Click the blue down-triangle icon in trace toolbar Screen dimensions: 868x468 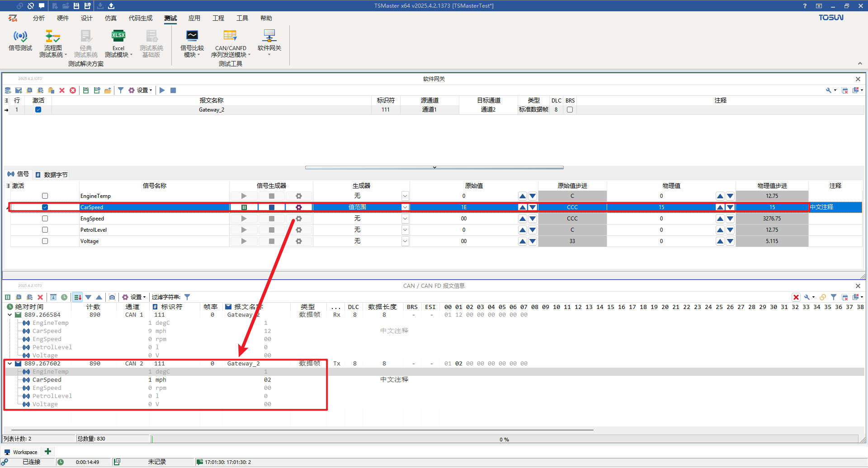click(88, 297)
